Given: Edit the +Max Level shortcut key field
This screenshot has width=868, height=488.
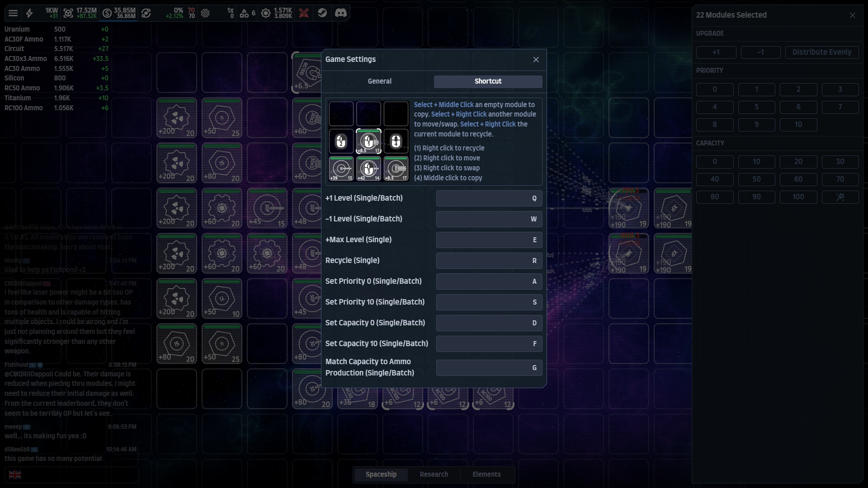Looking at the screenshot, I should point(489,240).
